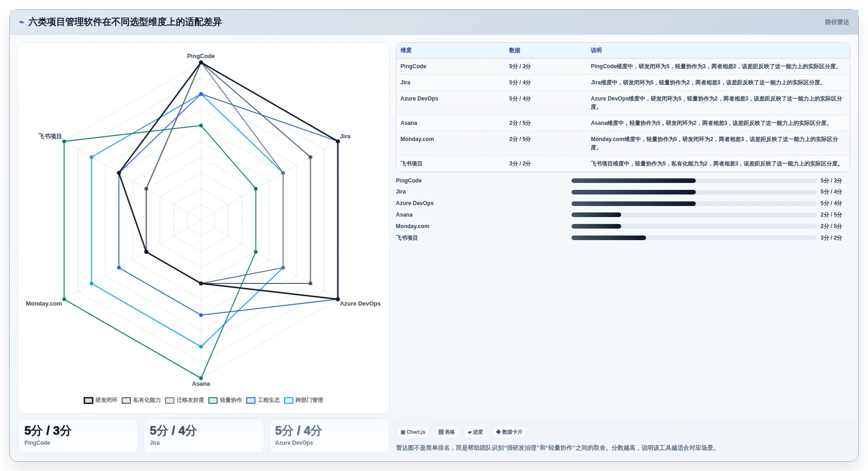Click the PingCode progress bar
Screen dimensions: 868x471
pyautogui.click(x=694, y=181)
